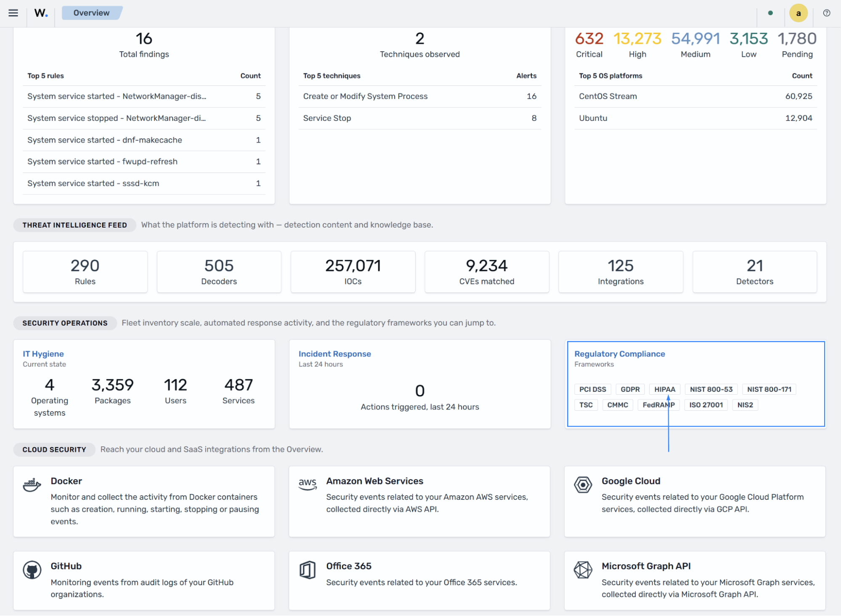Select the NIS2 framework tag
This screenshot has height=616, width=841.
tap(745, 405)
